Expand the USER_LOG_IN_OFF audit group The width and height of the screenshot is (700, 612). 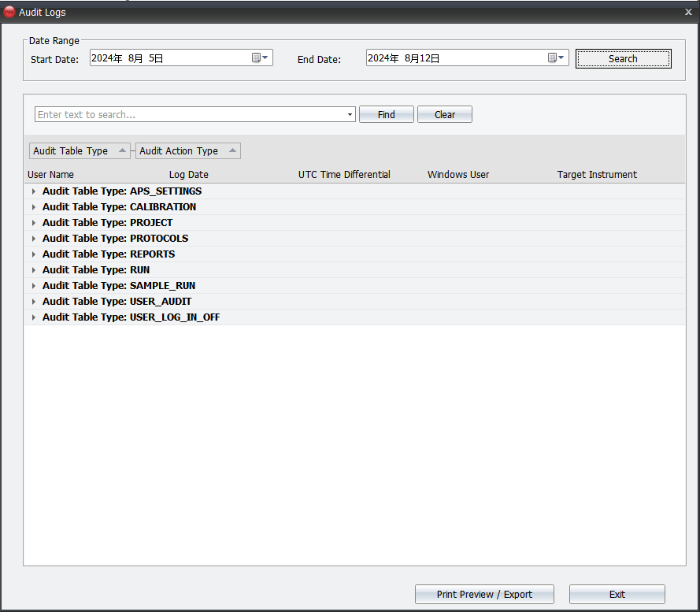[34, 317]
